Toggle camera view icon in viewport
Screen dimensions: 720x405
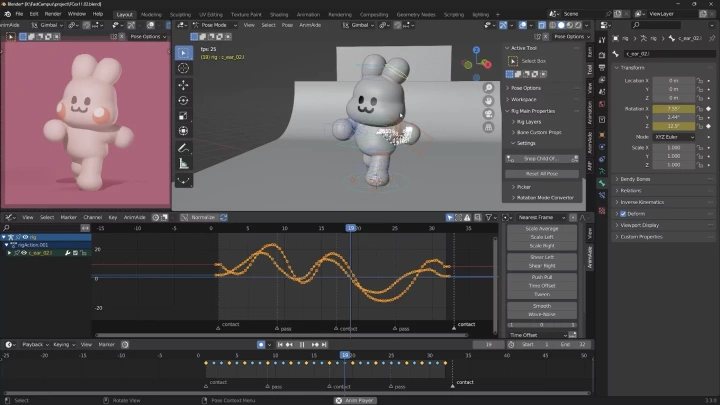tap(489, 113)
